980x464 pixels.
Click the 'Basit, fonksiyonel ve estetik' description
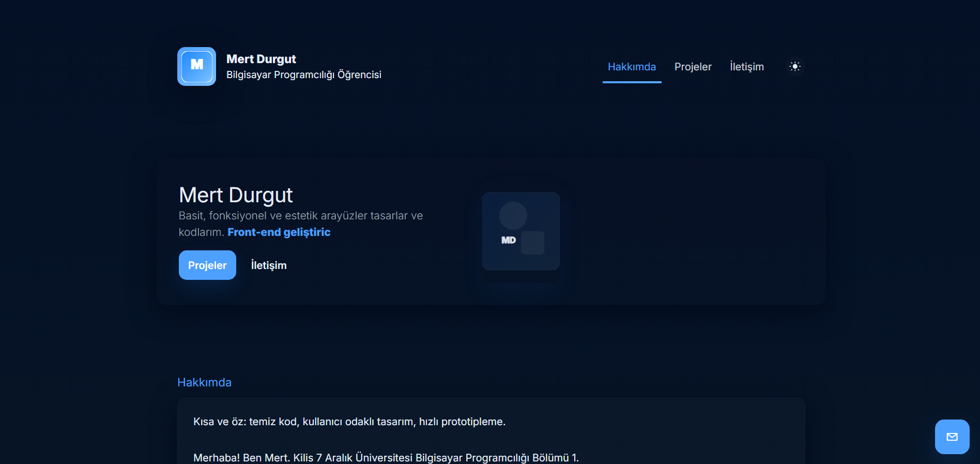300,216
